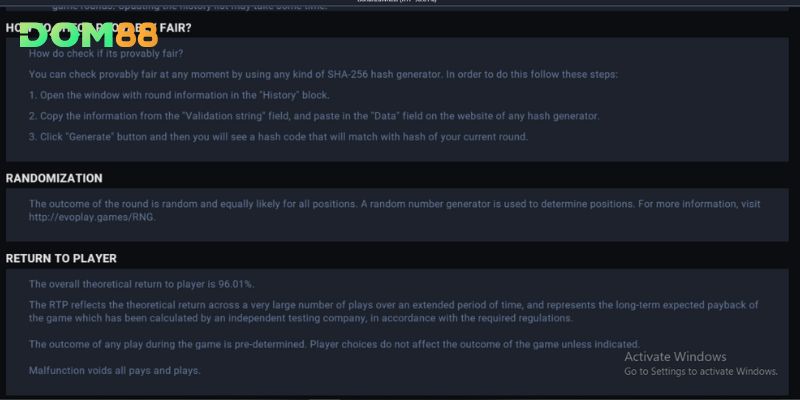This screenshot has width=800, height=400.
Task: Click the green DOM letters in logo
Action: [x=67, y=35]
